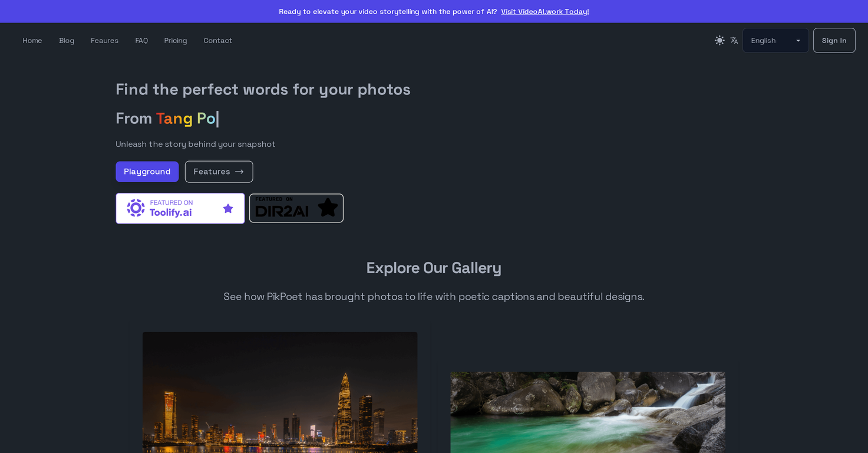Open the Blog section
This screenshot has height=453, width=868.
tap(66, 40)
